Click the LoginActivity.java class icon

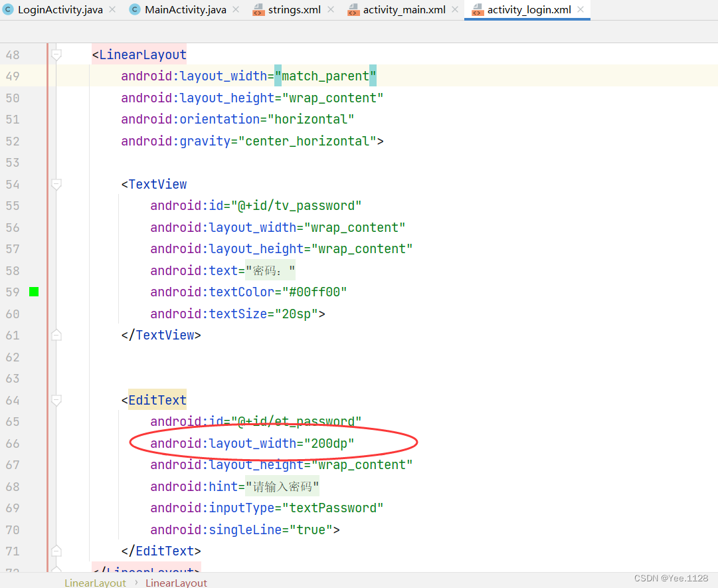[8, 9]
